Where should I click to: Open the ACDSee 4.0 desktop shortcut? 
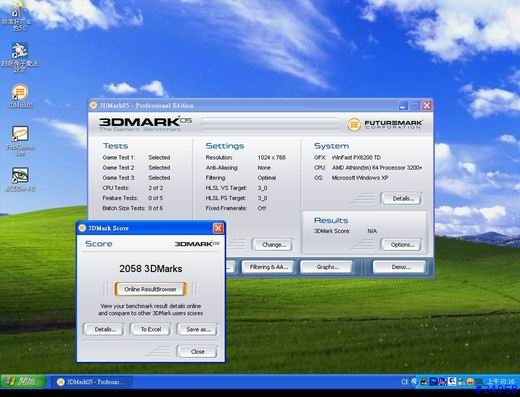[20, 179]
